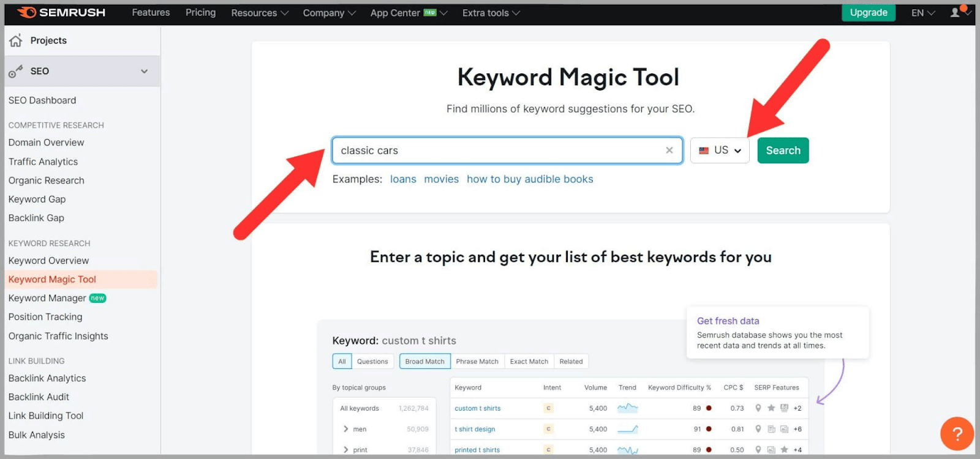Click the CPC $ column header
Viewport: 980px width, 459px height.
pyautogui.click(x=733, y=387)
